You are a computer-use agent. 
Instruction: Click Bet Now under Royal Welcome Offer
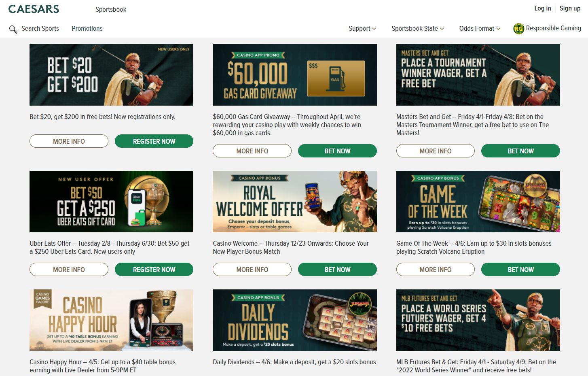coord(337,270)
